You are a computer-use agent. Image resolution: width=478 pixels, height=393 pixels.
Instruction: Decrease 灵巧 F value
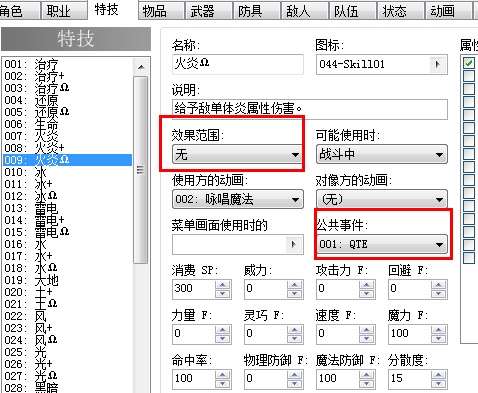[294, 338]
